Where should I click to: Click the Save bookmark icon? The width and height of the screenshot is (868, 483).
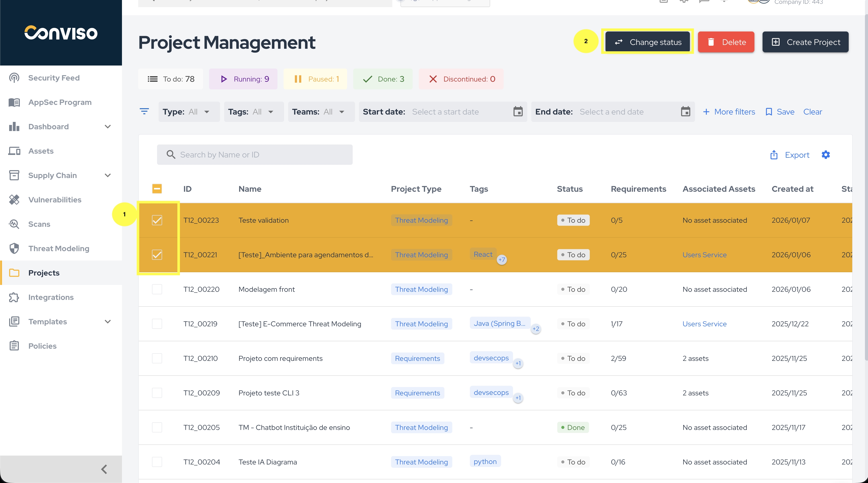pyautogui.click(x=769, y=112)
